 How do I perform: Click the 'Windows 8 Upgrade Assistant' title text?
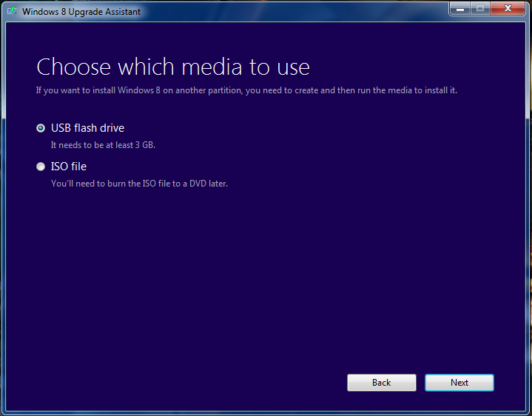[81, 12]
